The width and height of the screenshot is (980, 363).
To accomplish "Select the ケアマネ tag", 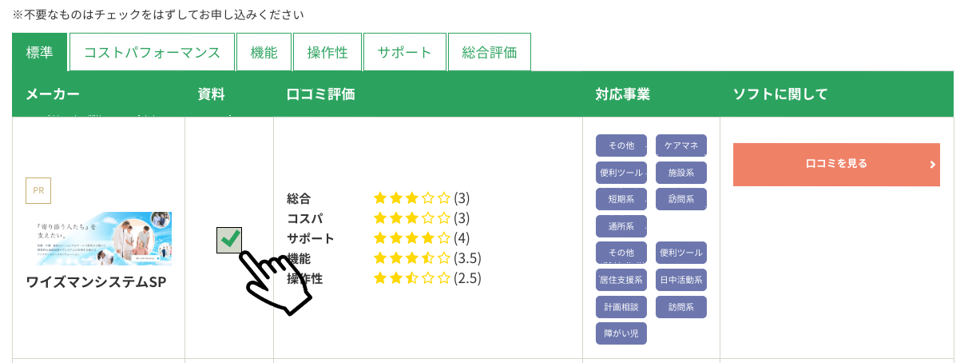I will coord(681,146).
